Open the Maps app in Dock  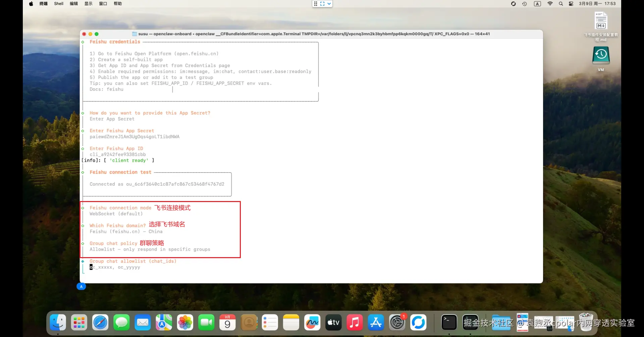[x=164, y=323]
